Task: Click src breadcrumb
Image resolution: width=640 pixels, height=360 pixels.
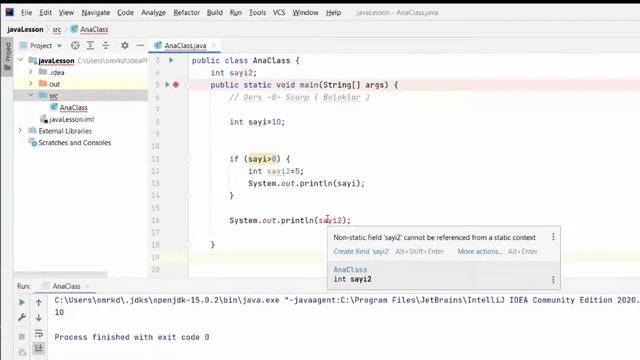Action: tap(57, 29)
